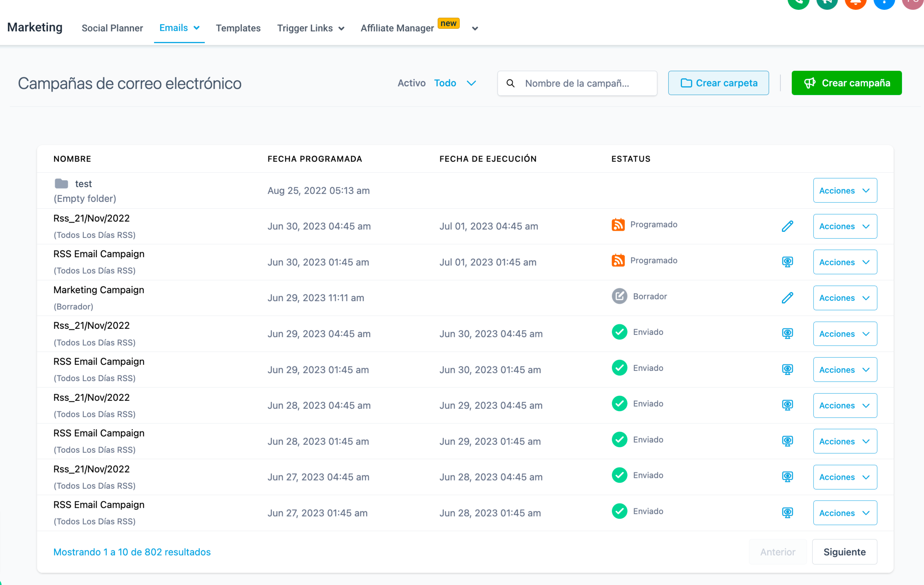Click the Crear carpeta button
924x585 pixels.
tap(718, 83)
